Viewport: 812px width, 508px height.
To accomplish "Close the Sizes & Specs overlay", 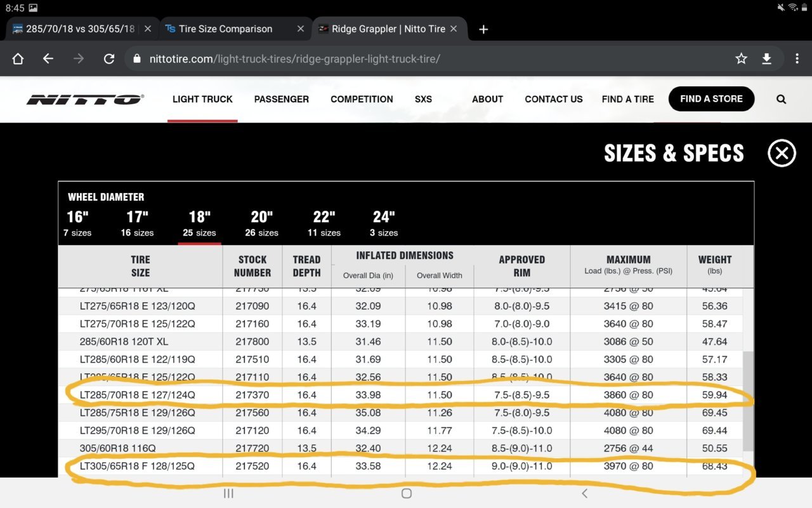I will pyautogui.click(x=782, y=153).
